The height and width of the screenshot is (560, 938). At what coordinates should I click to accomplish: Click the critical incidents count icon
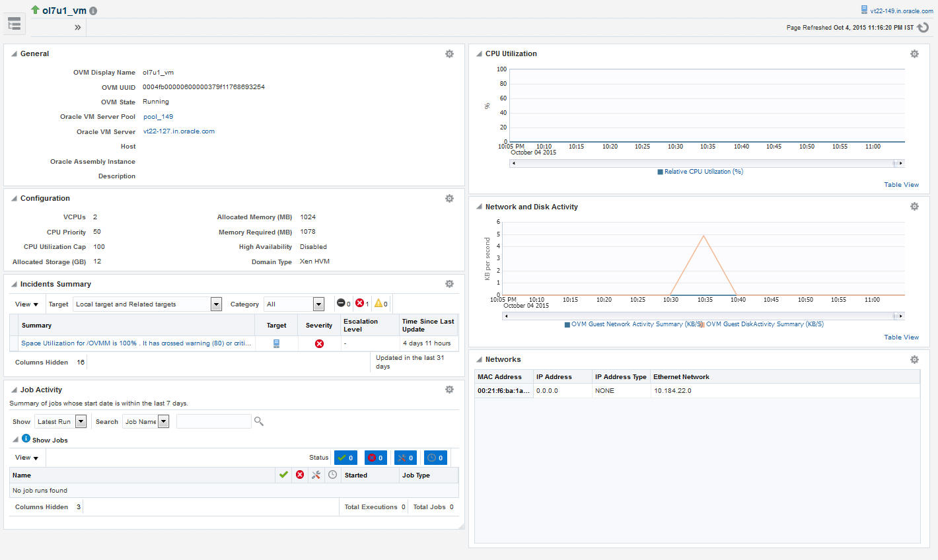click(x=360, y=303)
